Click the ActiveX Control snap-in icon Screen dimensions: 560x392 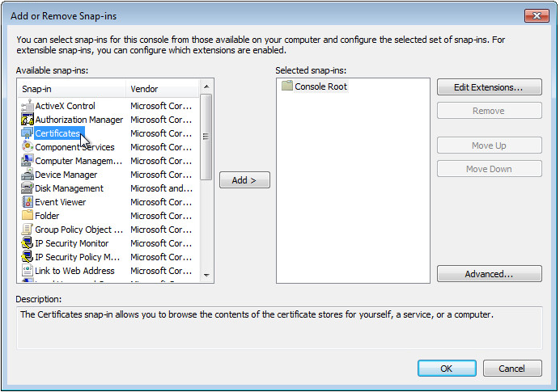click(28, 106)
